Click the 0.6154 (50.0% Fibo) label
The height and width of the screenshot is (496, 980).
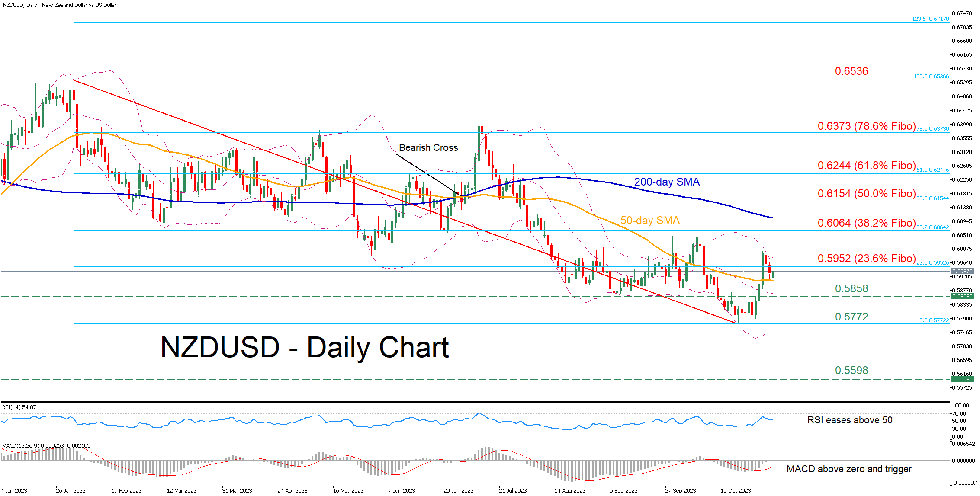[x=866, y=194]
